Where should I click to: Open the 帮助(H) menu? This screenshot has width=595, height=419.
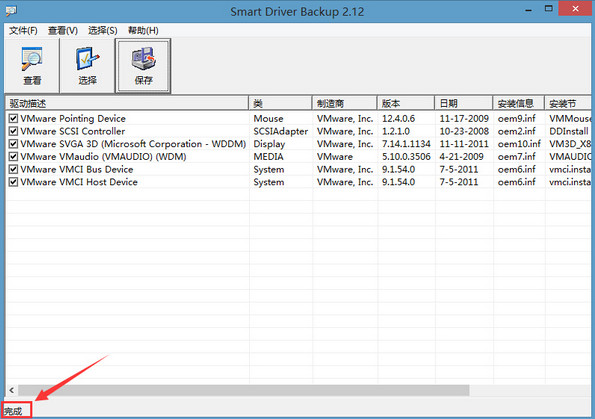pos(143,30)
